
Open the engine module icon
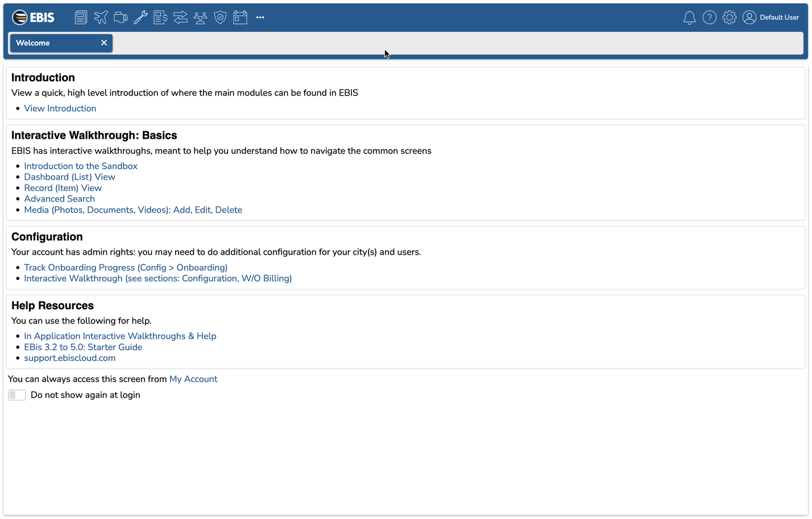pyautogui.click(x=121, y=18)
